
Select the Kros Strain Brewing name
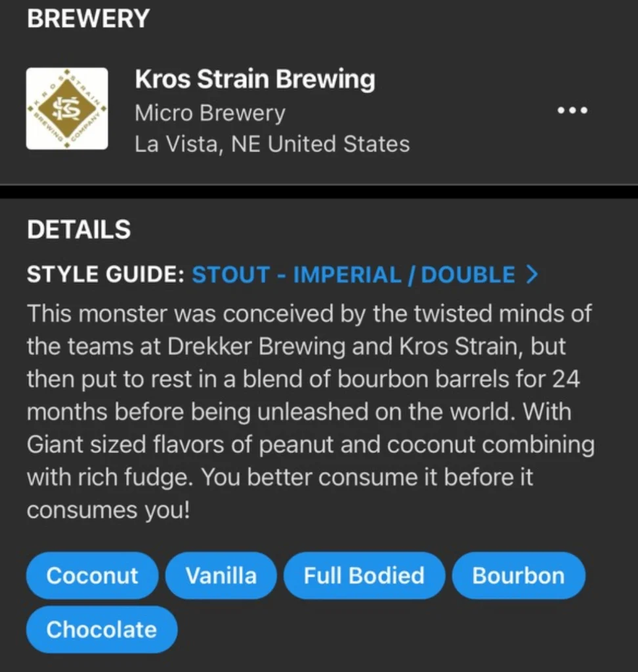click(255, 79)
